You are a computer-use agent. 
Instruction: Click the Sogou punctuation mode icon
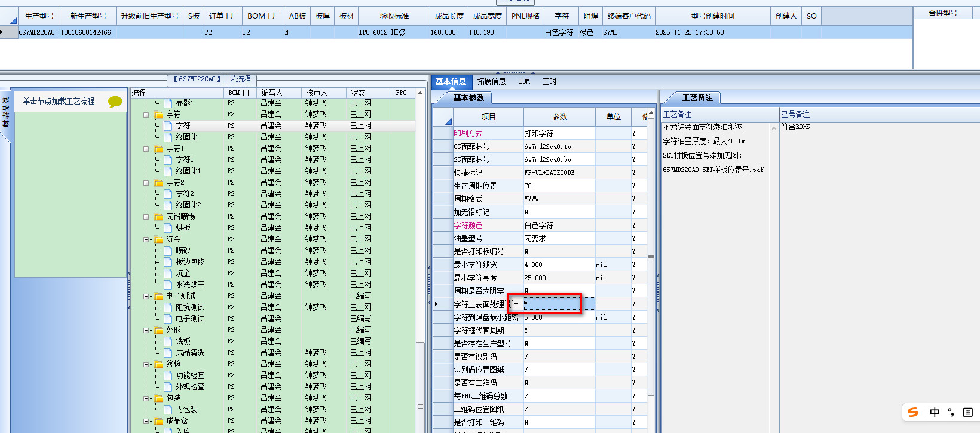coord(951,412)
